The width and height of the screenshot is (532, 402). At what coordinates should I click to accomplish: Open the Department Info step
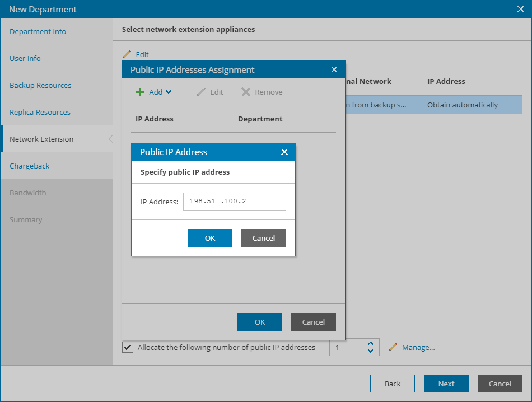(x=38, y=31)
